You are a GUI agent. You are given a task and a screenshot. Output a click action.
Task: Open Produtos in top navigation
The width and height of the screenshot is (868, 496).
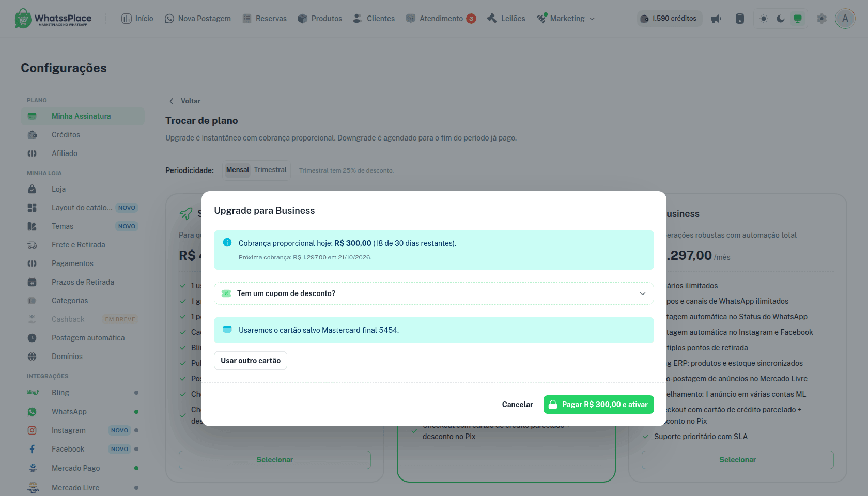[x=320, y=19]
